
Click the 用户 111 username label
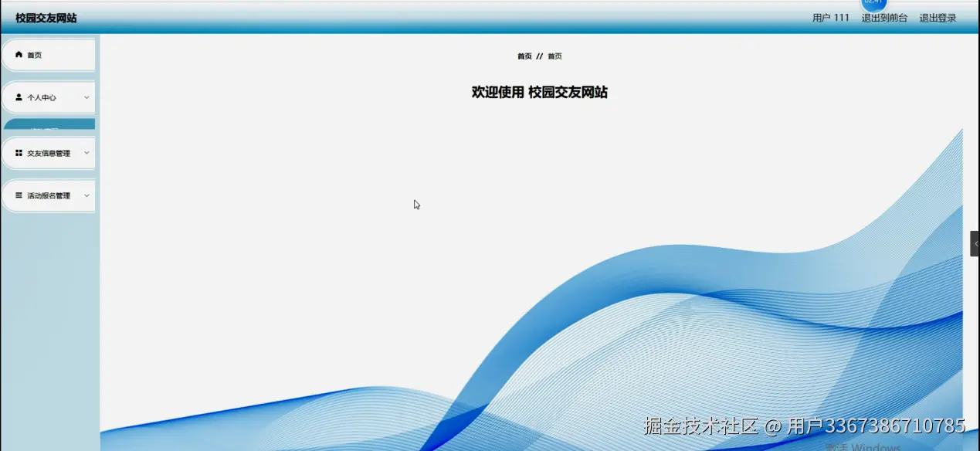[x=830, y=17]
